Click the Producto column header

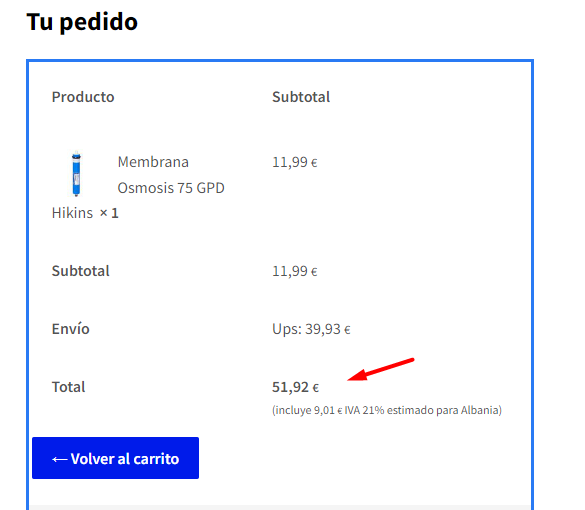[x=83, y=97]
